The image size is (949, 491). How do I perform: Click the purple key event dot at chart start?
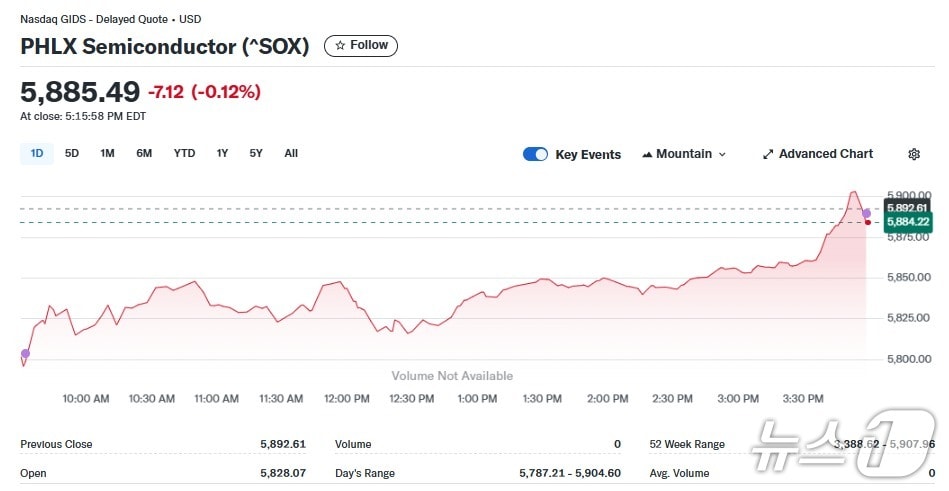pyautogui.click(x=25, y=353)
